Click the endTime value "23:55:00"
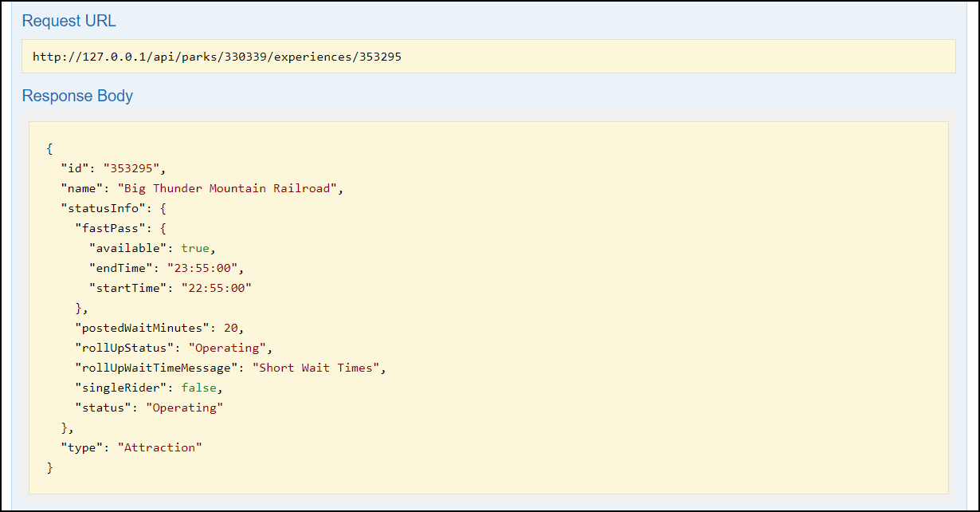The height and width of the screenshot is (512, 980). [x=202, y=268]
